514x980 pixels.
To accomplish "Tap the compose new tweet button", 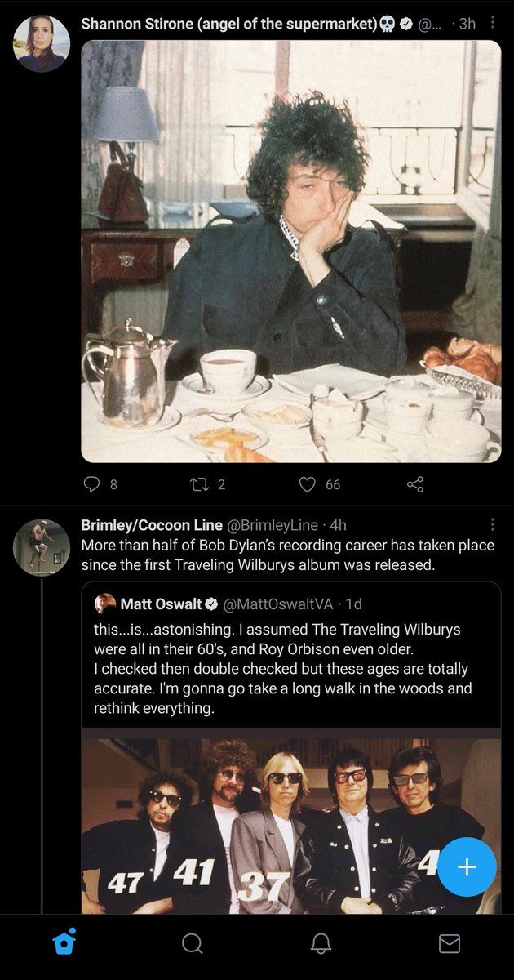I will 467,866.
